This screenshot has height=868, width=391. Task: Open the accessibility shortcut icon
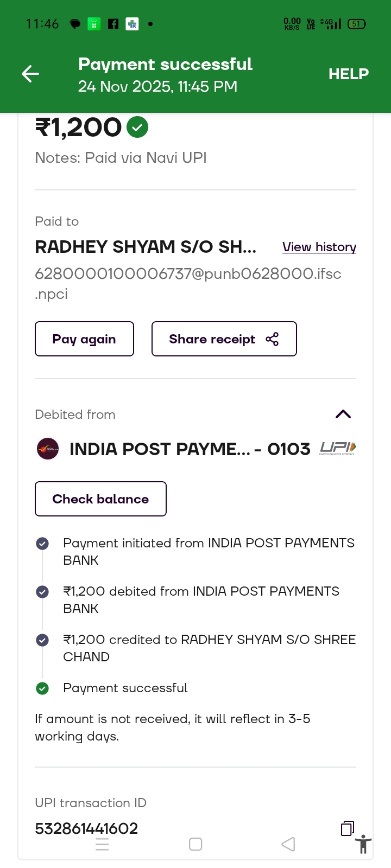coord(363,844)
